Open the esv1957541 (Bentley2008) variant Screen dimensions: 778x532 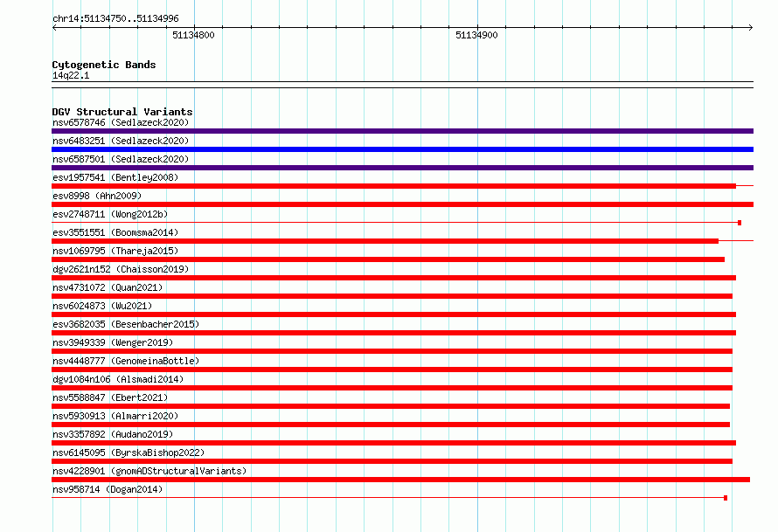[115, 177]
